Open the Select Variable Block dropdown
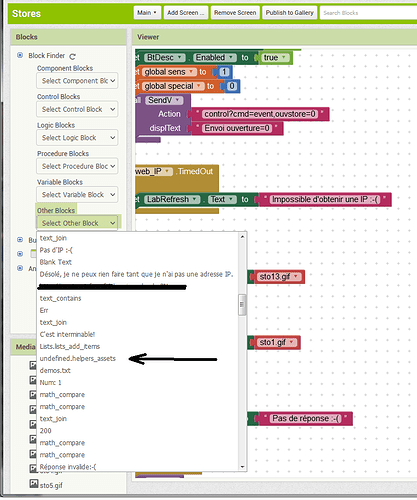This screenshot has height=500, width=417. (77, 195)
